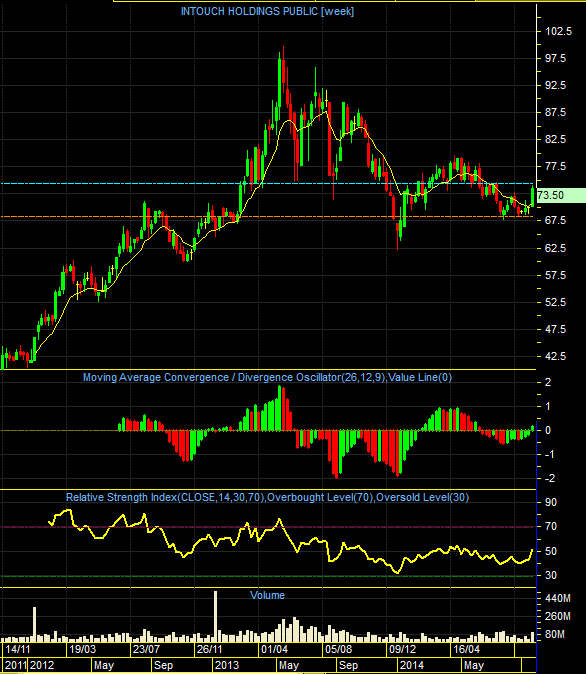Screen dimensions: 586x674
Task: Click the 62.5 price axis label
Action: click(x=555, y=248)
